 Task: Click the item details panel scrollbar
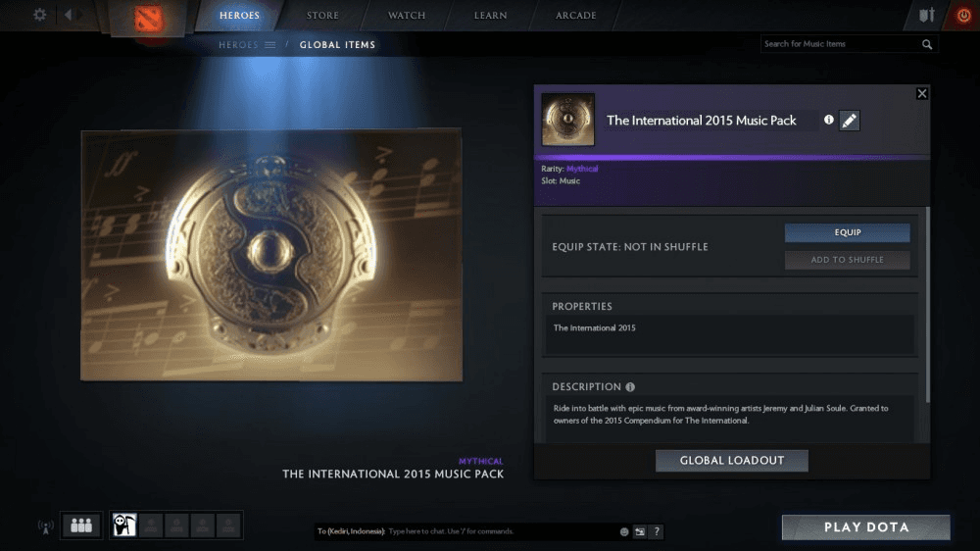pos(927,294)
